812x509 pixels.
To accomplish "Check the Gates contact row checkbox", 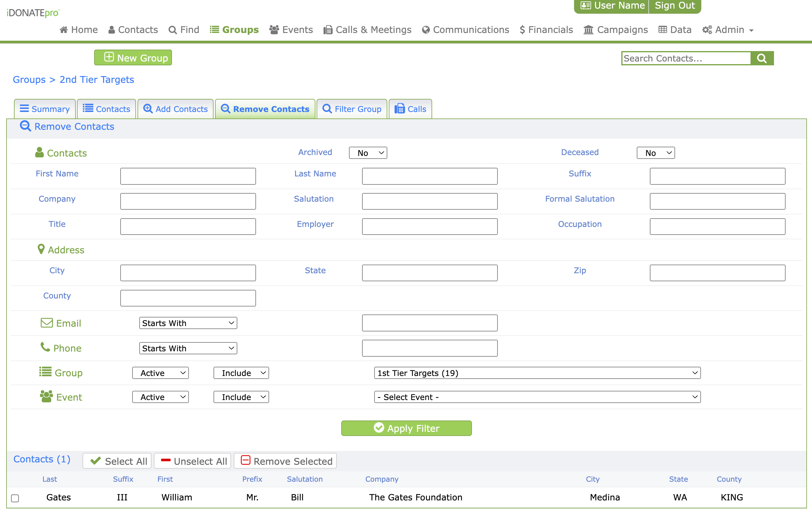I will tap(15, 498).
